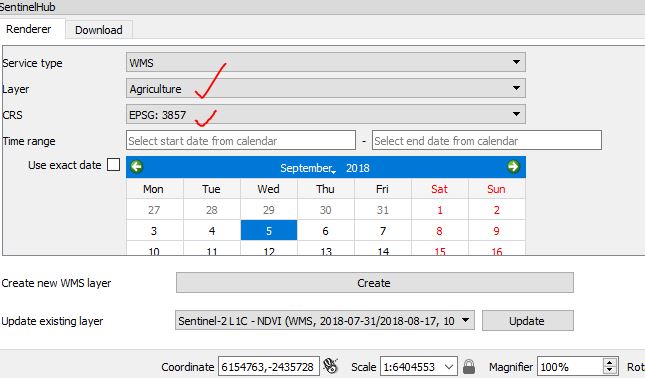Select Saturday September 1 in the calendar

pyautogui.click(x=439, y=210)
